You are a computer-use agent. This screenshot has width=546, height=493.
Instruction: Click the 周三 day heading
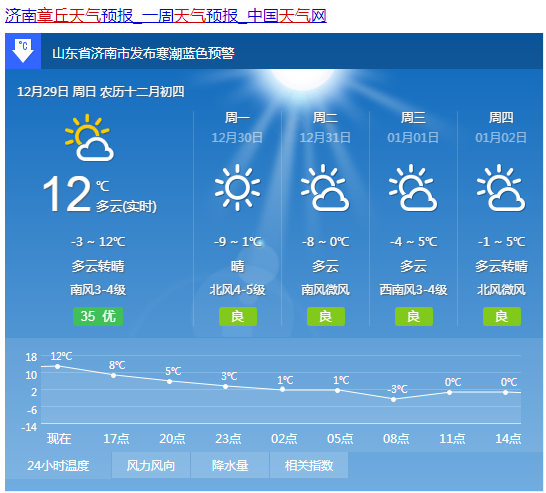point(413,118)
